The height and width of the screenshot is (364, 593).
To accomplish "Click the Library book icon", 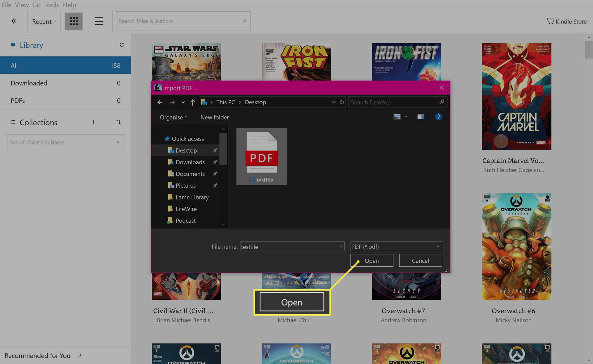I will click(13, 45).
